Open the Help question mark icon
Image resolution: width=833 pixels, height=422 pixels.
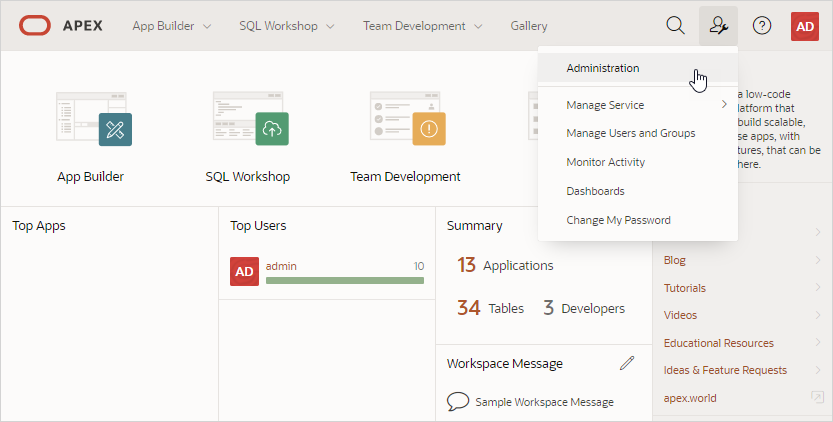point(762,25)
